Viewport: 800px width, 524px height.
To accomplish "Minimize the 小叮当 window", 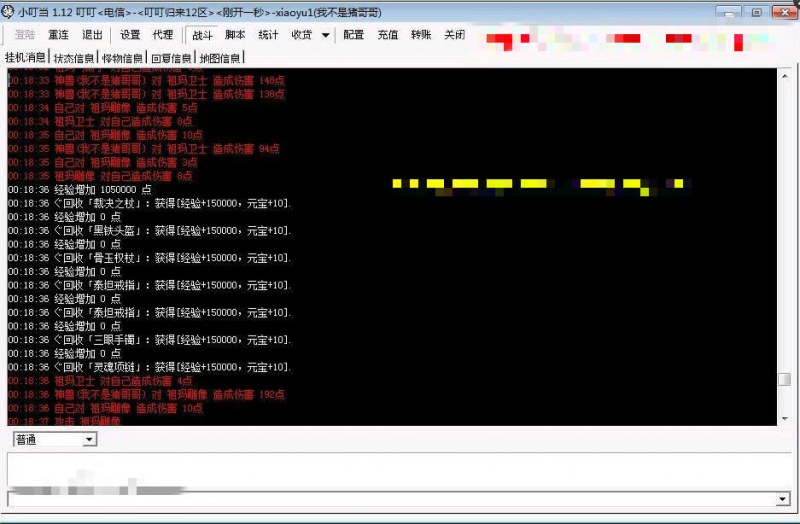I will click(x=728, y=12).
